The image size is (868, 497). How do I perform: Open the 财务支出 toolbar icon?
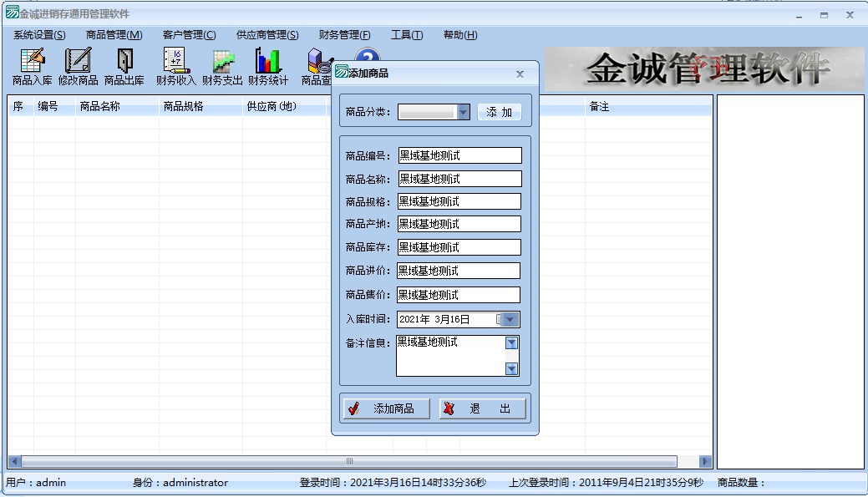coord(222,67)
